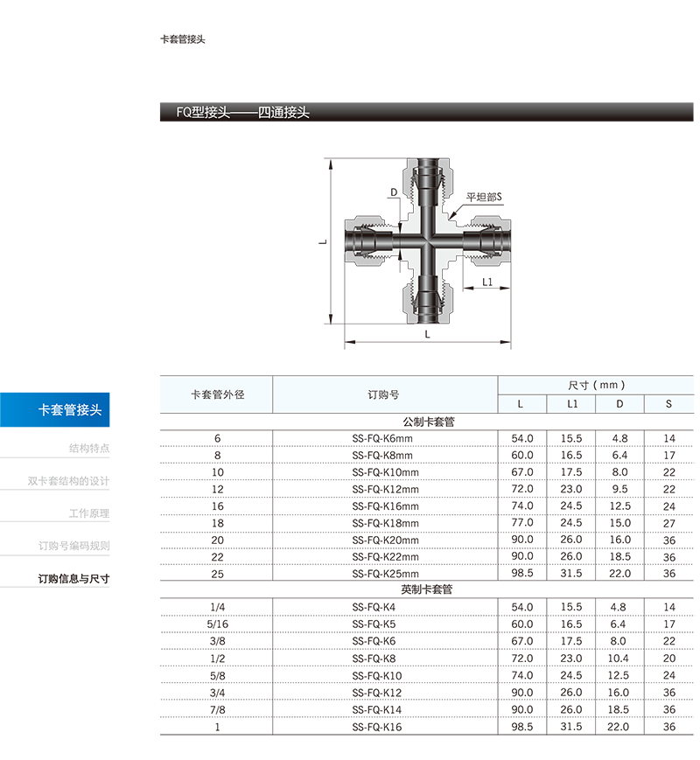
Task: Click the 尺寸 (mm) header
Action: tap(596, 385)
